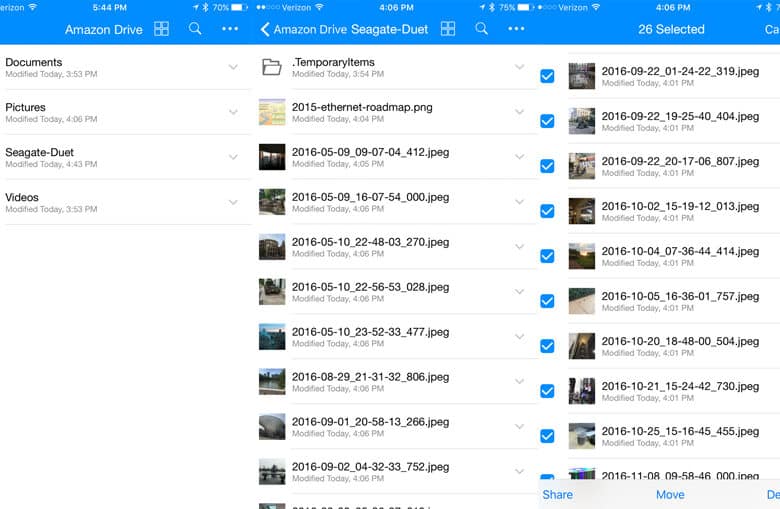Go back from the Seagate-Duet folder

[x=265, y=29]
